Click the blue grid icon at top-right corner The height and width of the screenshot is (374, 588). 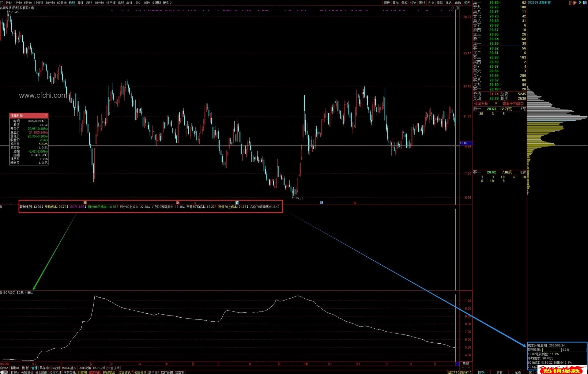(585, 3)
